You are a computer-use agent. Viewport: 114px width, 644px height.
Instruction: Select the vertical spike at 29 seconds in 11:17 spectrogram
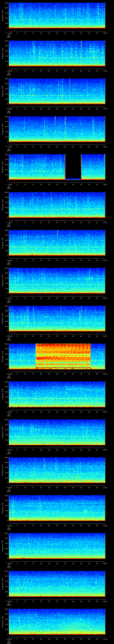click(x=55, y=125)
